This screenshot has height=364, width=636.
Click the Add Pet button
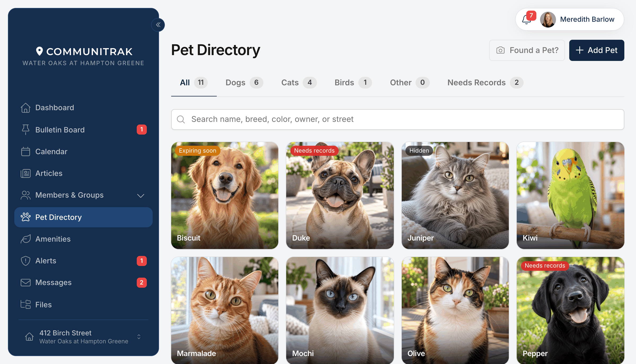tap(597, 50)
